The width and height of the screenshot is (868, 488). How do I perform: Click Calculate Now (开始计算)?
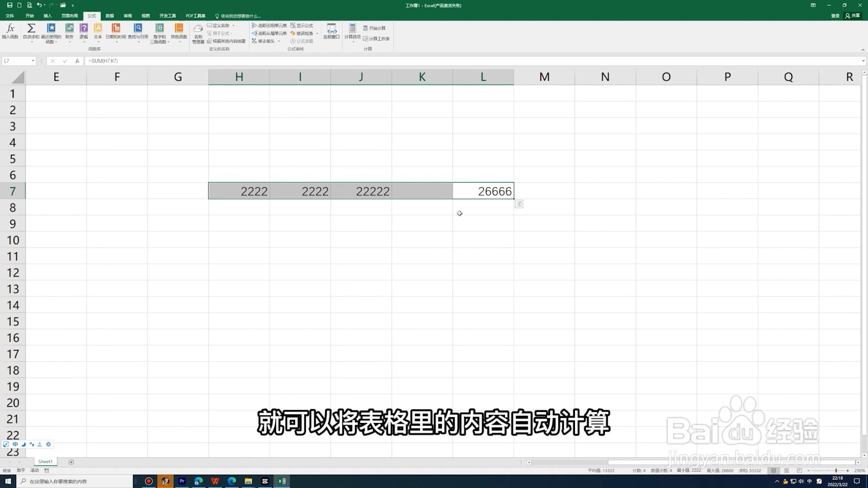[x=374, y=28]
